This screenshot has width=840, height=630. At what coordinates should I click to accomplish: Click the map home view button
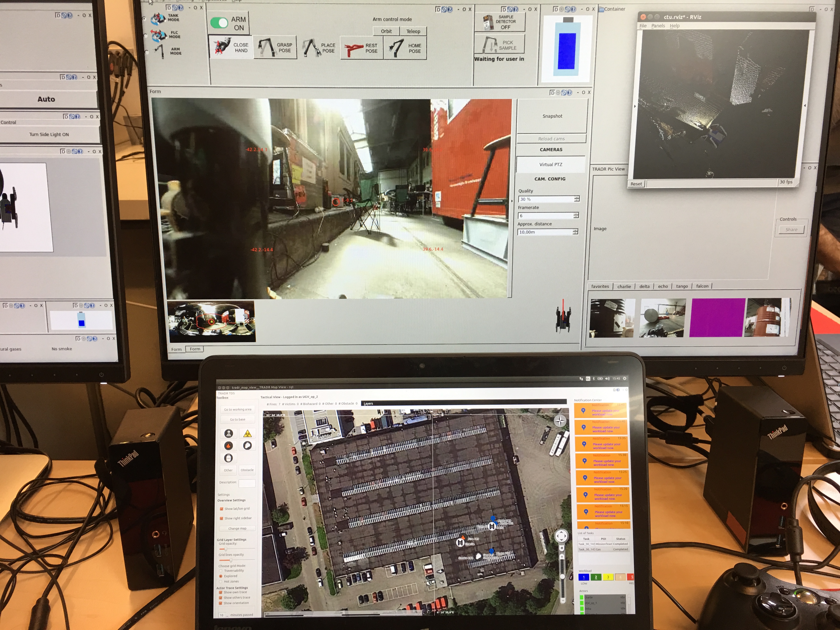pyautogui.click(x=562, y=548)
